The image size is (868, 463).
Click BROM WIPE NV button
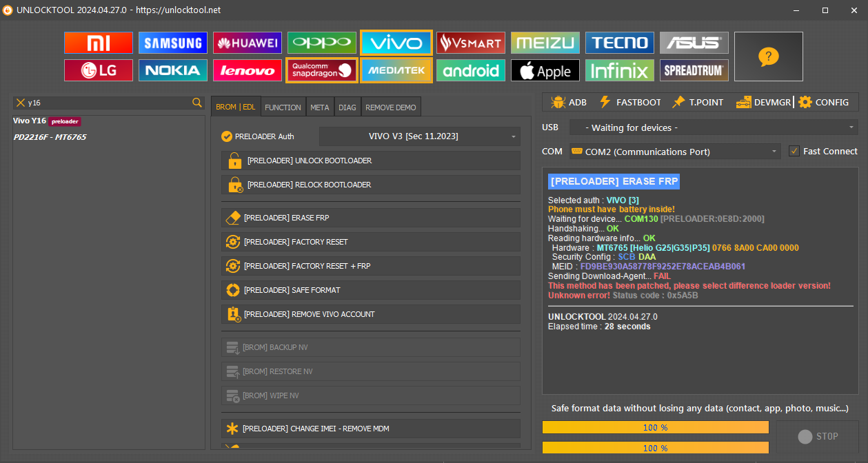click(371, 395)
